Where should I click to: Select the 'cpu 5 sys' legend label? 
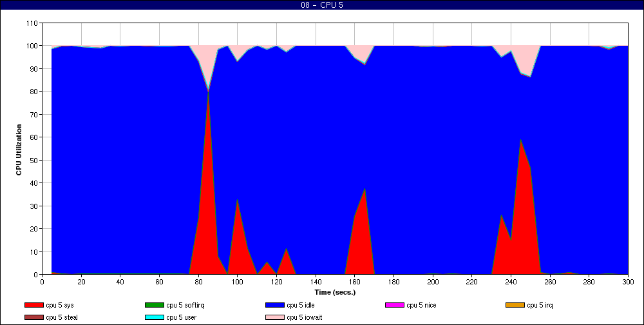click(x=60, y=306)
